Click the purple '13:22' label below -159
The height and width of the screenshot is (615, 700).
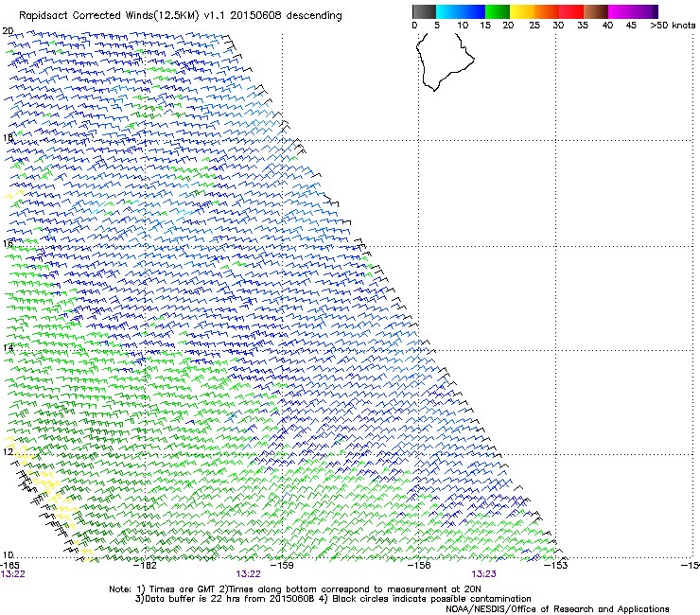(x=248, y=574)
